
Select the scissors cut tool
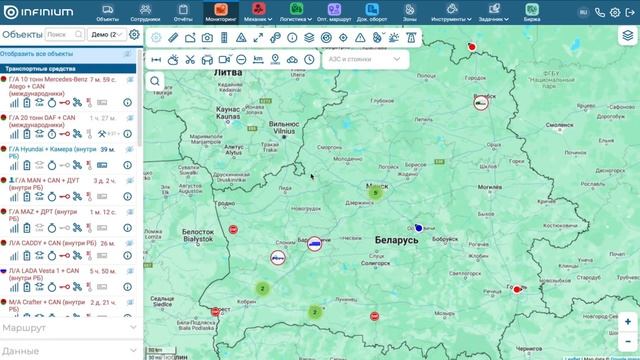(190, 60)
